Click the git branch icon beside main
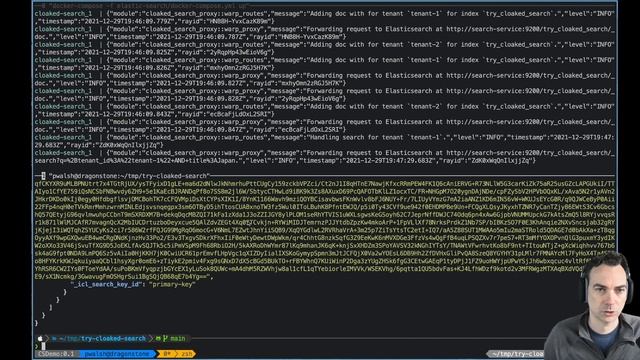Image resolution: width=640 pixels, height=360 pixels. [x=165, y=338]
